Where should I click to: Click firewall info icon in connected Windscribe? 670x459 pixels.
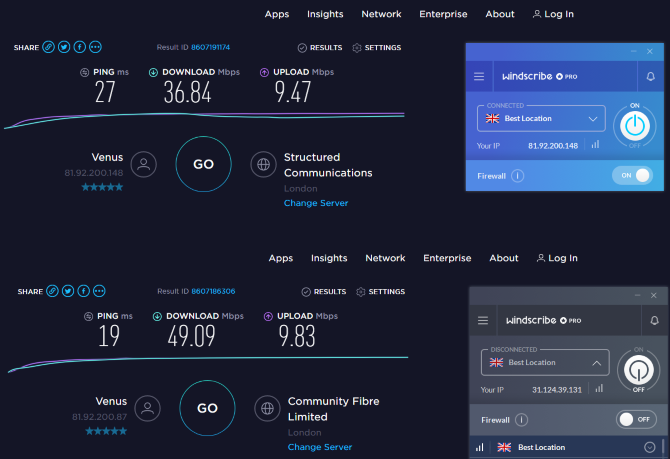pyautogui.click(x=517, y=176)
